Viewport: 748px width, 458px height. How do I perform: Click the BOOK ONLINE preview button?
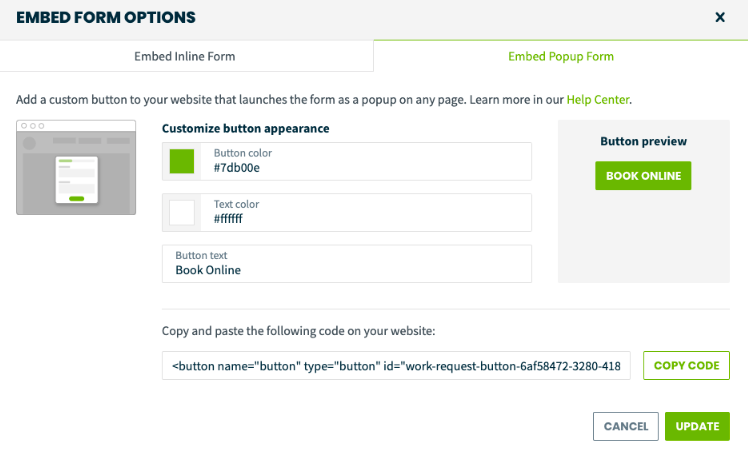tap(643, 176)
